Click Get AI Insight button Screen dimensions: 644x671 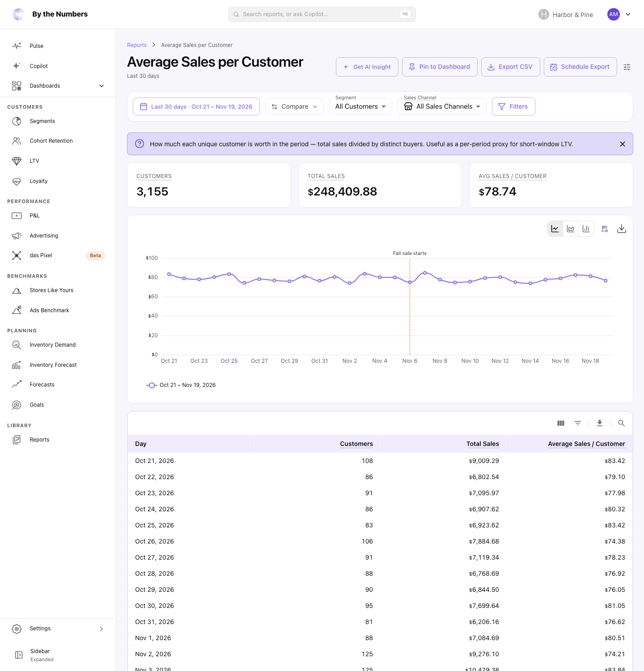tap(367, 67)
